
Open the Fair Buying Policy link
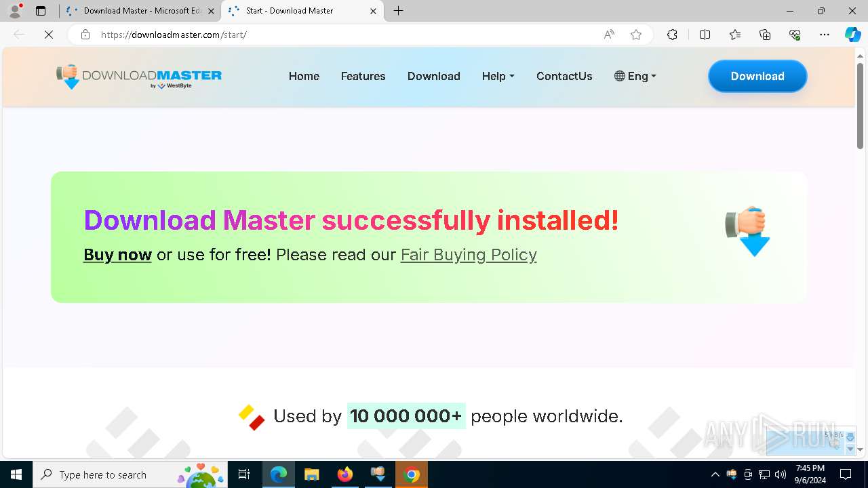(469, 255)
